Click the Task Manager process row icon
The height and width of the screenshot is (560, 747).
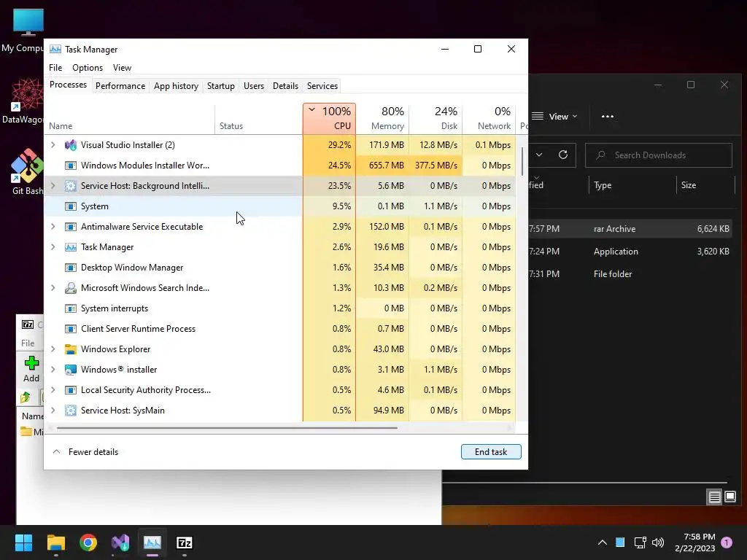tap(71, 247)
